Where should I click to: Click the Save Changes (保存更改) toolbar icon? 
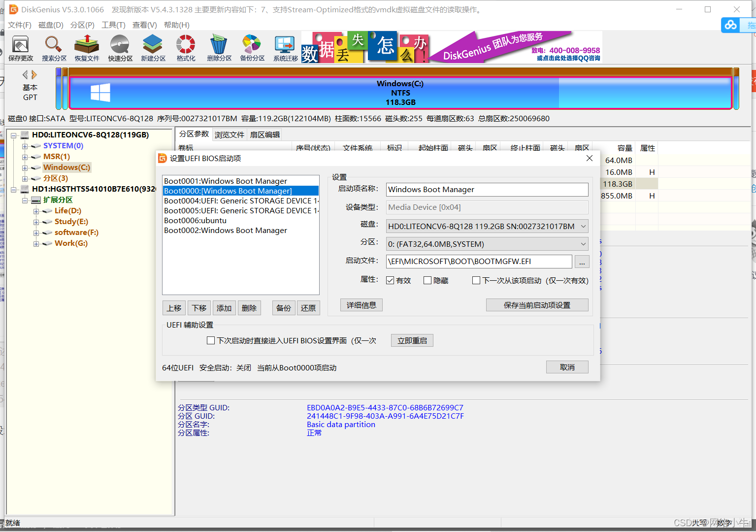click(x=20, y=48)
